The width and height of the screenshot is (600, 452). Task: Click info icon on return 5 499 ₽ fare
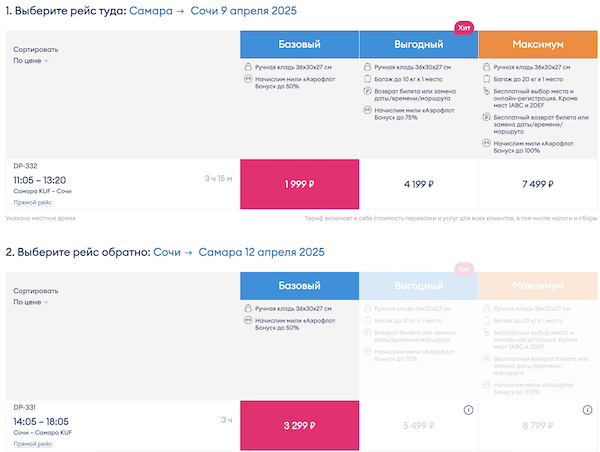[468, 410]
